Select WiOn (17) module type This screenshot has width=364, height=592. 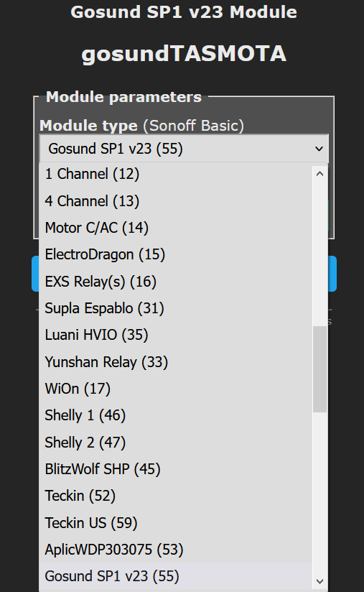[x=175, y=389]
